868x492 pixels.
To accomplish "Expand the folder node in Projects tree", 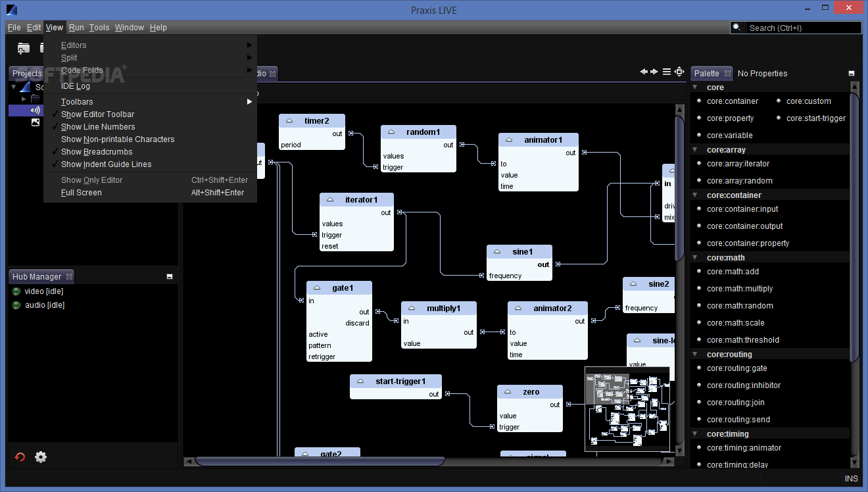I will (x=24, y=99).
